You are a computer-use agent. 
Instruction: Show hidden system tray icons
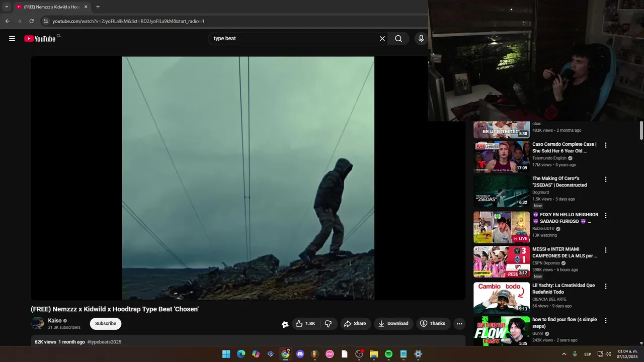pyautogui.click(x=564, y=354)
